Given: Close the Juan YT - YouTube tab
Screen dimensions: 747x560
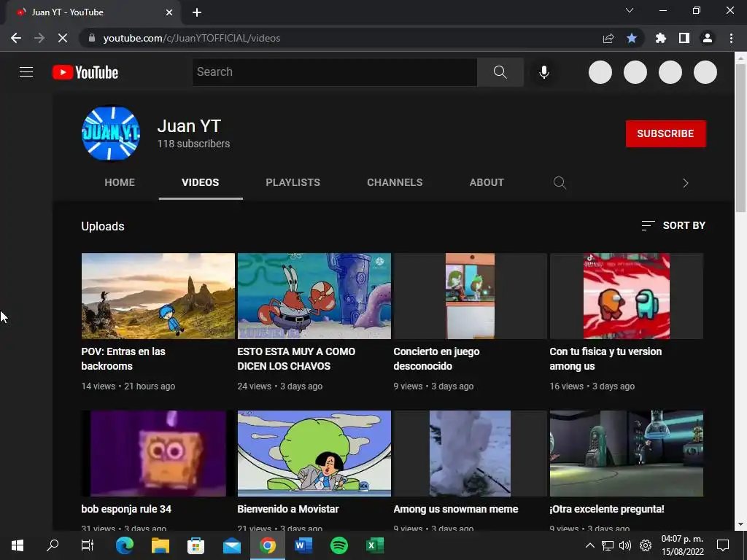Looking at the screenshot, I should pyautogui.click(x=169, y=12).
